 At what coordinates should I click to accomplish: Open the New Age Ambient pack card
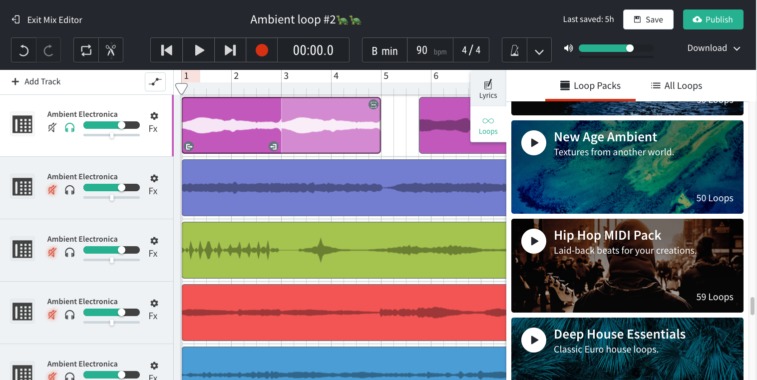tap(627, 167)
